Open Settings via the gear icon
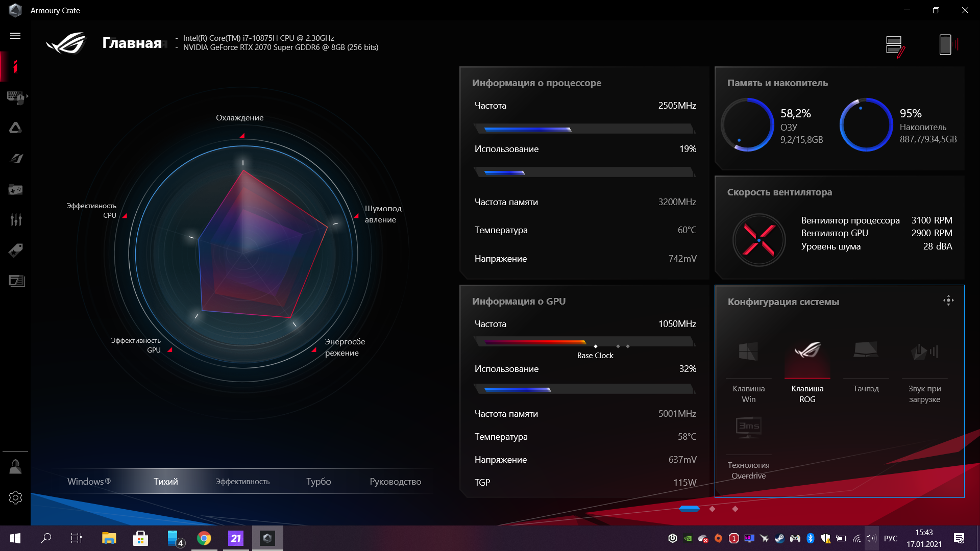This screenshot has height=551, width=980. pos(15,497)
